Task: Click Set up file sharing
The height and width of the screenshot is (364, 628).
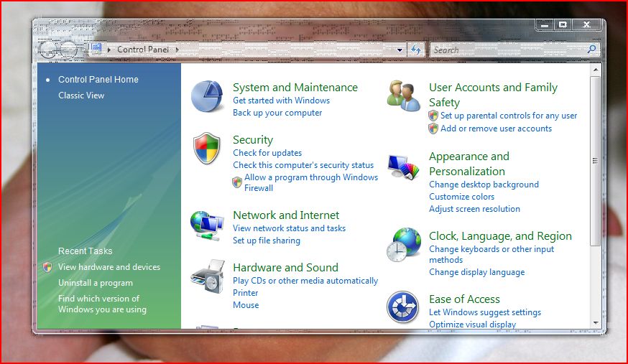Action: (267, 241)
